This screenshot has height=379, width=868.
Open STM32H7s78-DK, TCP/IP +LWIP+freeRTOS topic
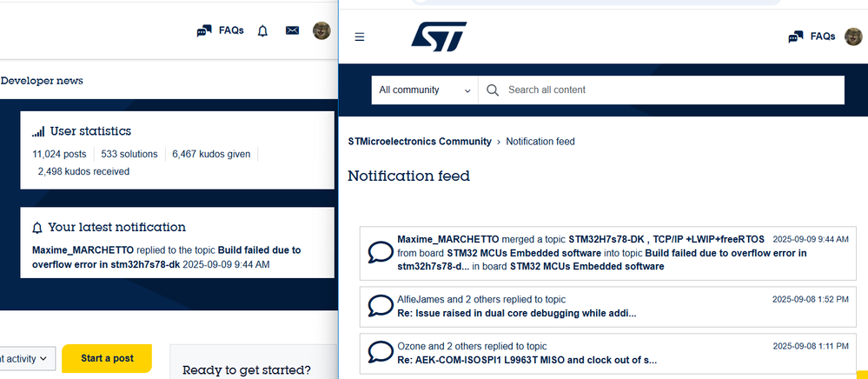(x=666, y=239)
